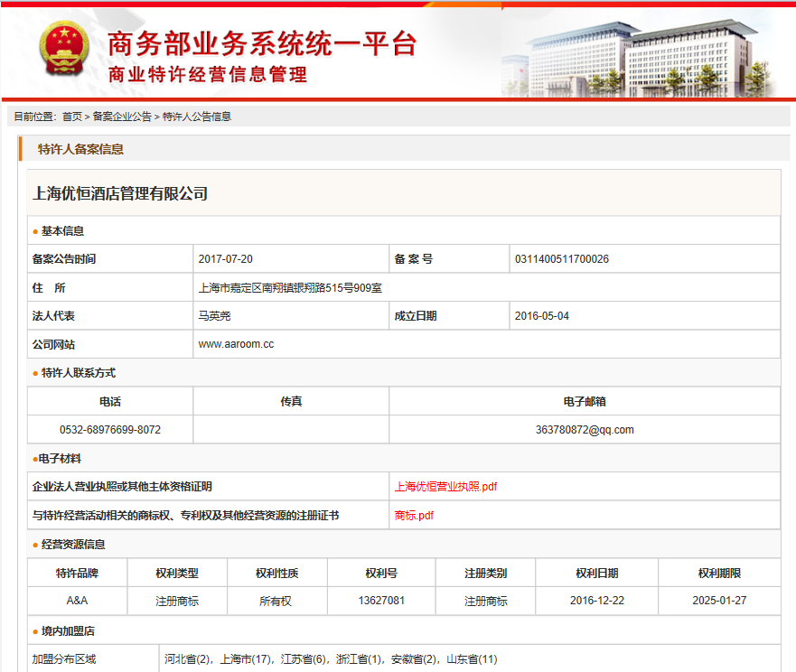The image size is (796, 672).
Task: Click the 备案公告时间 label cell
Action: point(110,259)
